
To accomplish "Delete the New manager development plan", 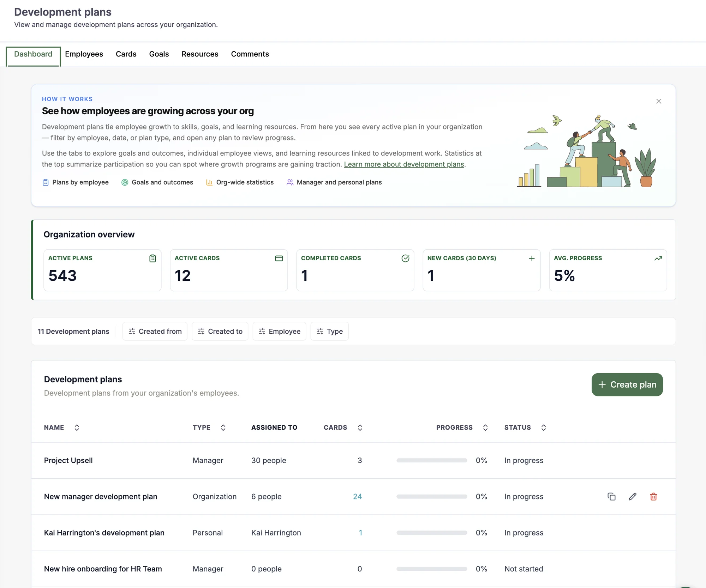I will click(x=653, y=497).
